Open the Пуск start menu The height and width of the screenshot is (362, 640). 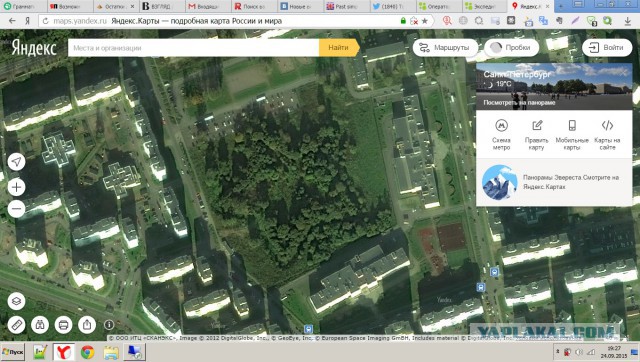[x=13, y=352]
